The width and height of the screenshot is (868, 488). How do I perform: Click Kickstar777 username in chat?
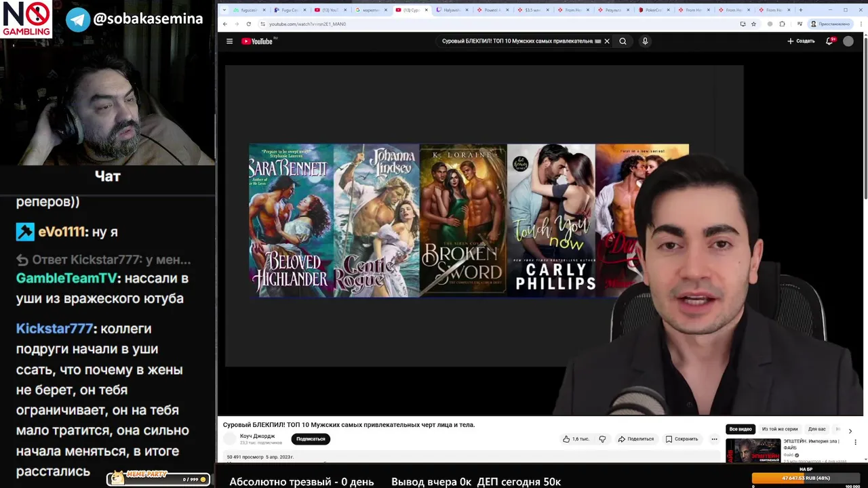click(x=54, y=329)
